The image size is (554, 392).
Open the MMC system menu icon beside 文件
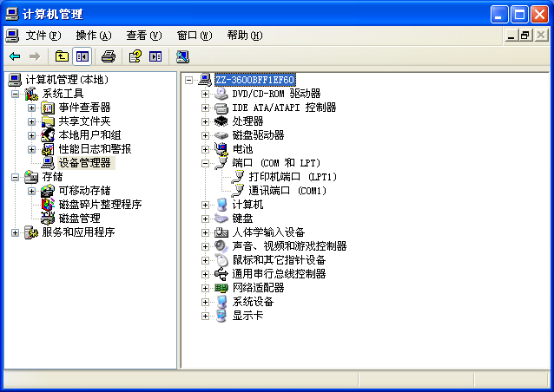(12, 36)
